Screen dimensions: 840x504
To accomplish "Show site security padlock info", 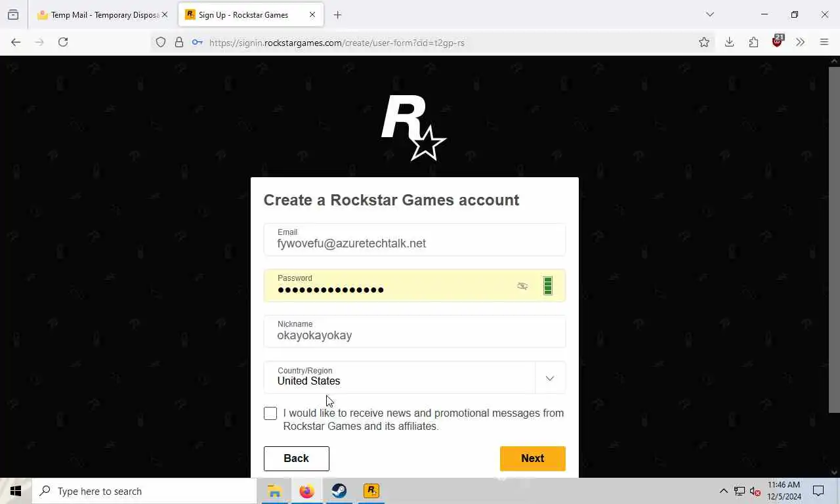I will (x=178, y=43).
